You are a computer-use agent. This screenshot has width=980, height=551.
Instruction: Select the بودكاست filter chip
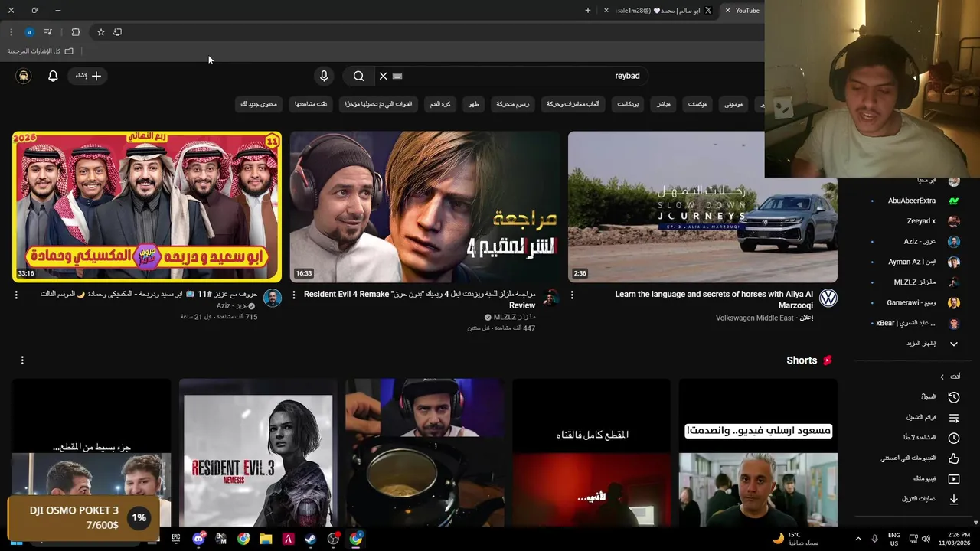point(628,103)
